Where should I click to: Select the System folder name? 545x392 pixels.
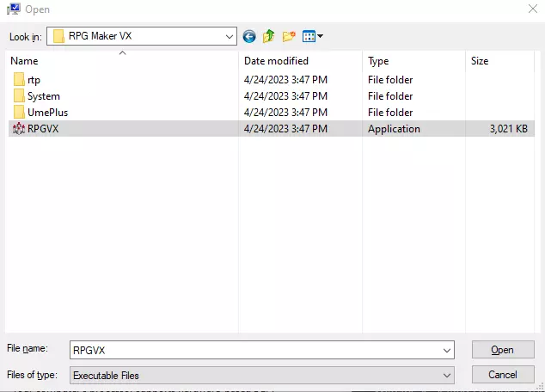[x=44, y=96]
